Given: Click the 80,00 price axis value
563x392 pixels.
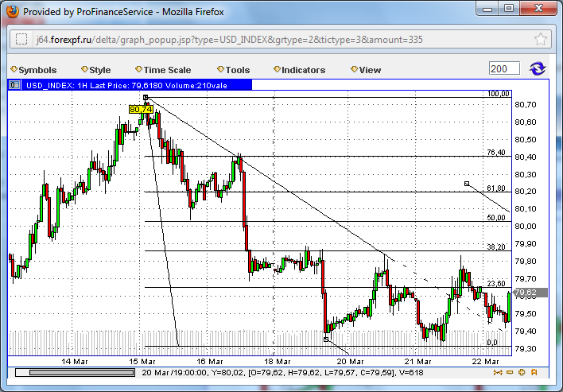Looking at the screenshot, I should (x=526, y=226).
